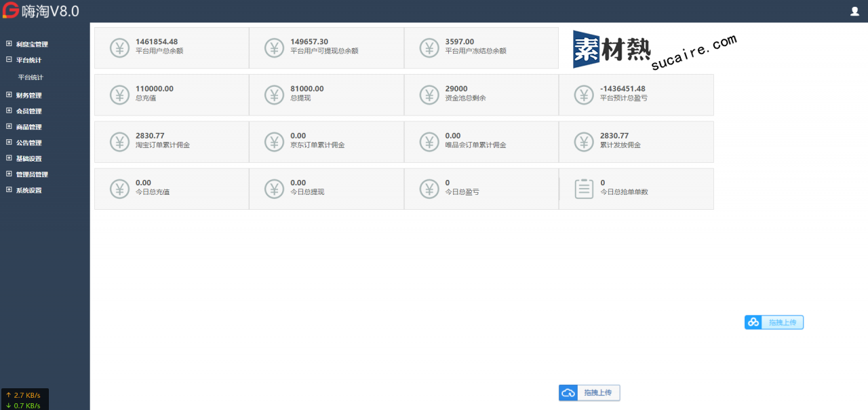Click yen icon on 今日总提现 card
Image resolution: width=868 pixels, height=410 pixels.
tap(274, 189)
